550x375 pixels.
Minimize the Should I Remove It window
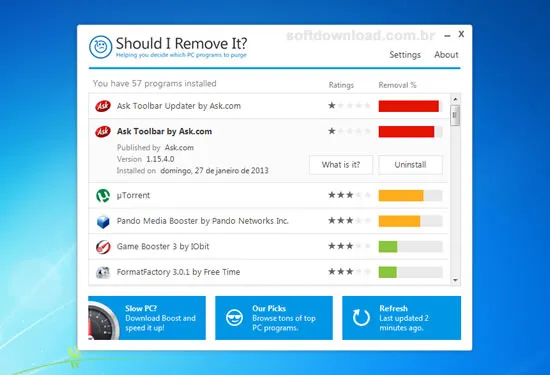(447, 35)
